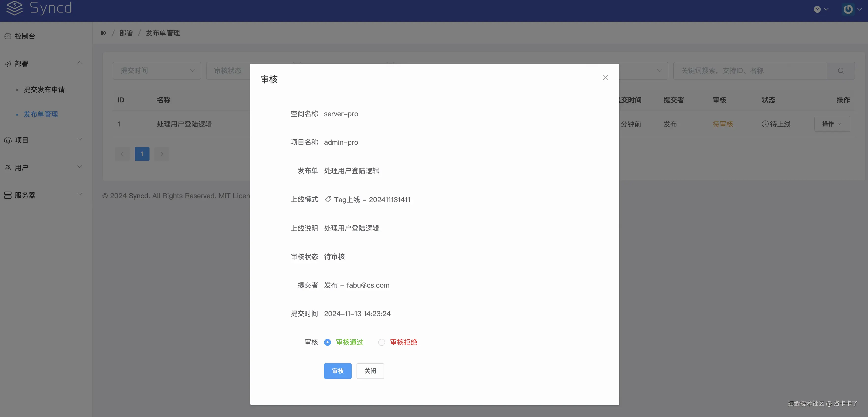Open the 提交时间 filter dropdown
This screenshot has height=417, width=868.
click(157, 71)
